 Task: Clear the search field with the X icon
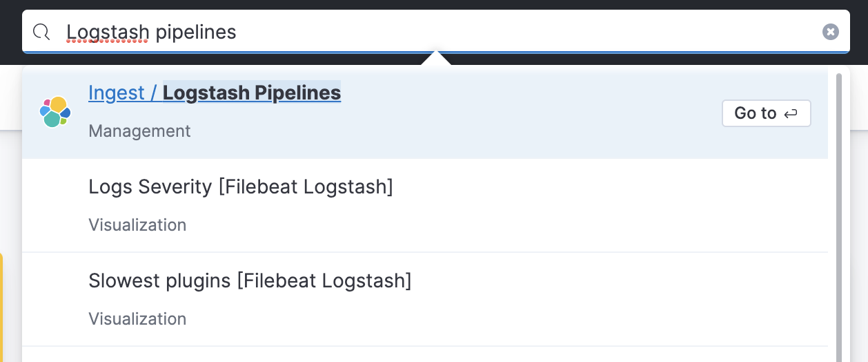pyautogui.click(x=831, y=32)
